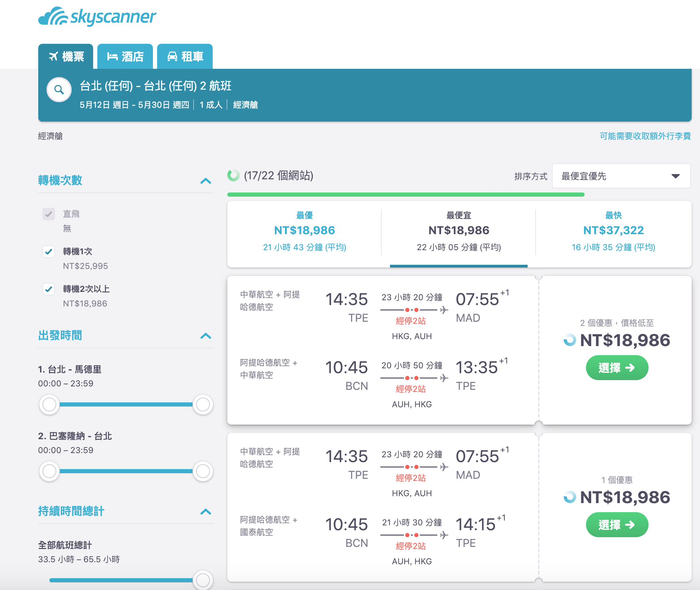700x590 pixels.
Task: Open the 機票 flights tab
Action: pyautogui.click(x=66, y=56)
